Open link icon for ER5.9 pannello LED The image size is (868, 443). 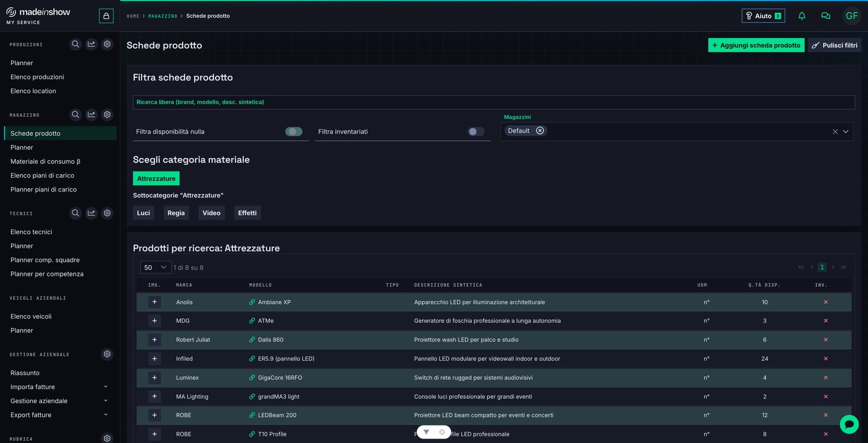[x=252, y=358]
